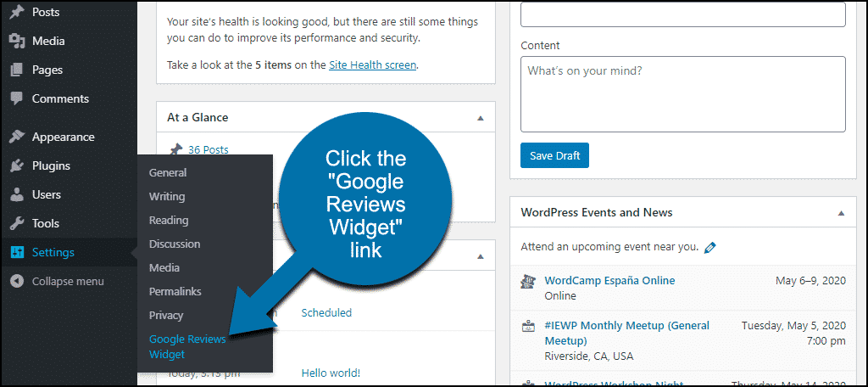
Task: Collapse WordPress Events and News panel
Action: [x=842, y=213]
